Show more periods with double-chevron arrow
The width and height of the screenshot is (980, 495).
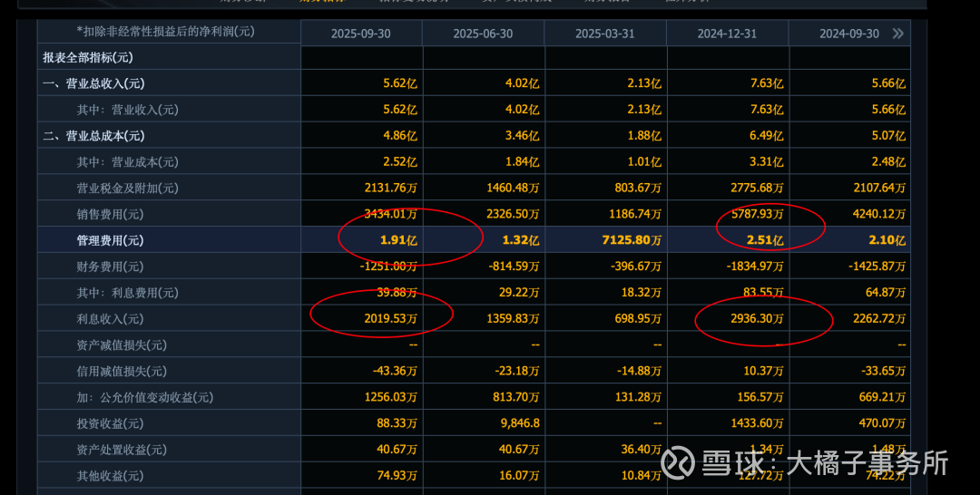(x=898, y=33)
